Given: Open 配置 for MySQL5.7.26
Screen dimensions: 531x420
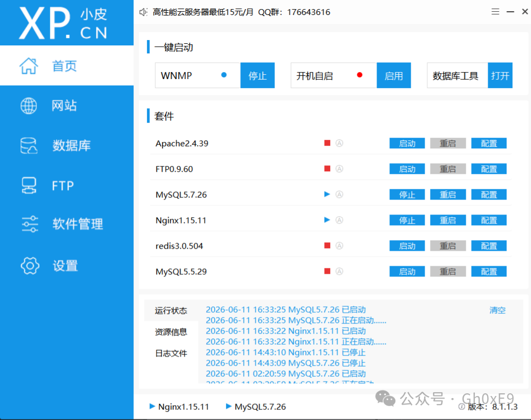Looking at the screenshot, I should tap(489, 195).
